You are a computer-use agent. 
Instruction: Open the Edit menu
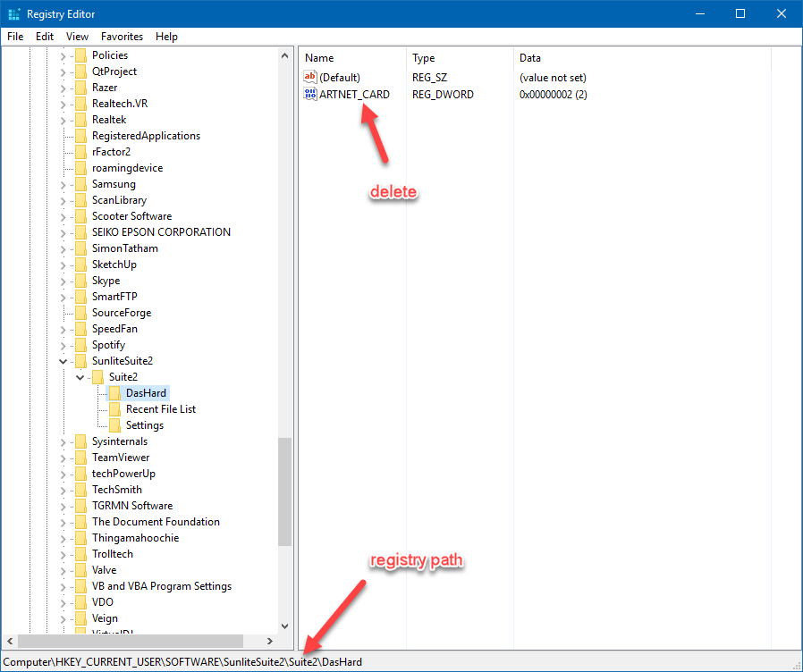[45, 37]
